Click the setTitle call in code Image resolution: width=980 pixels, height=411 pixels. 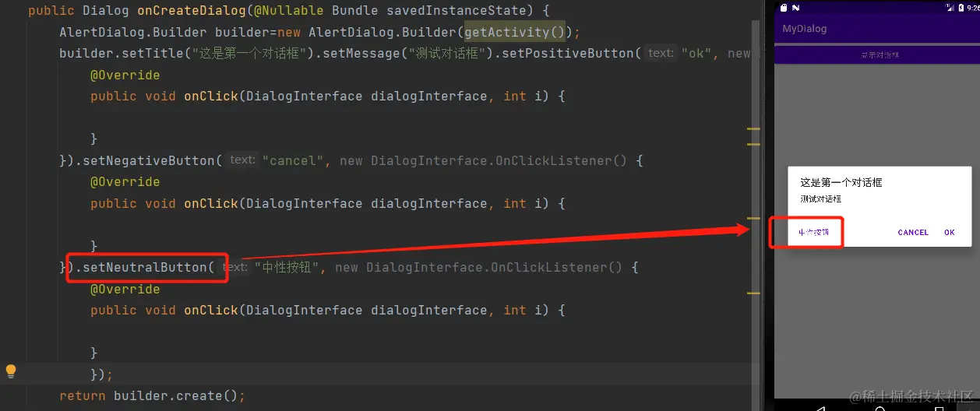click(157, 53)
